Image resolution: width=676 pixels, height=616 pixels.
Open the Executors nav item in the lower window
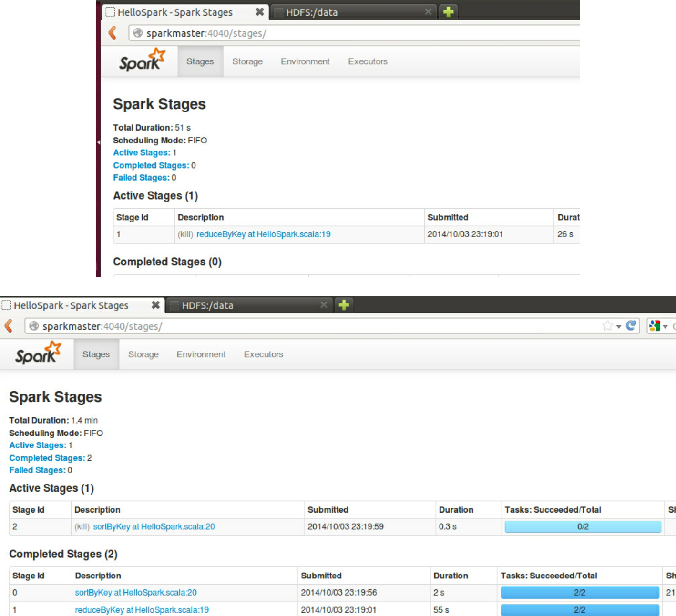click(263, 354)
